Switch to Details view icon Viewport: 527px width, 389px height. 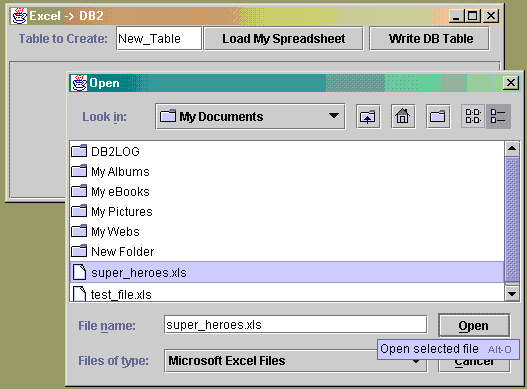(498, 117)
